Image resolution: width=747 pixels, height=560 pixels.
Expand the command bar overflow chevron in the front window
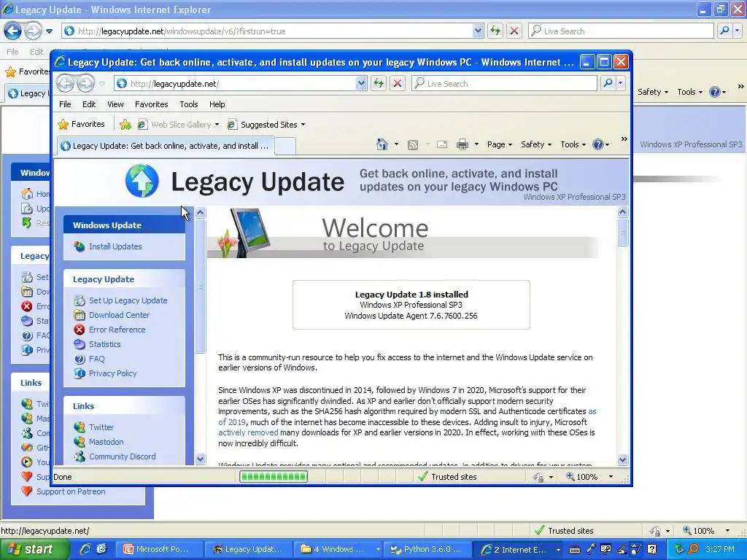coord(624,139)
